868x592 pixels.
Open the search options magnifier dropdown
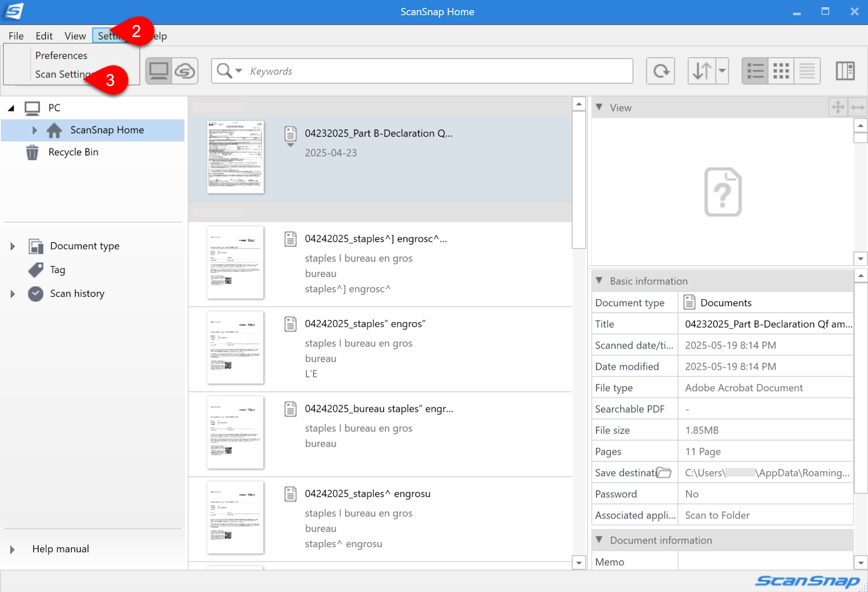pos(229,71)
